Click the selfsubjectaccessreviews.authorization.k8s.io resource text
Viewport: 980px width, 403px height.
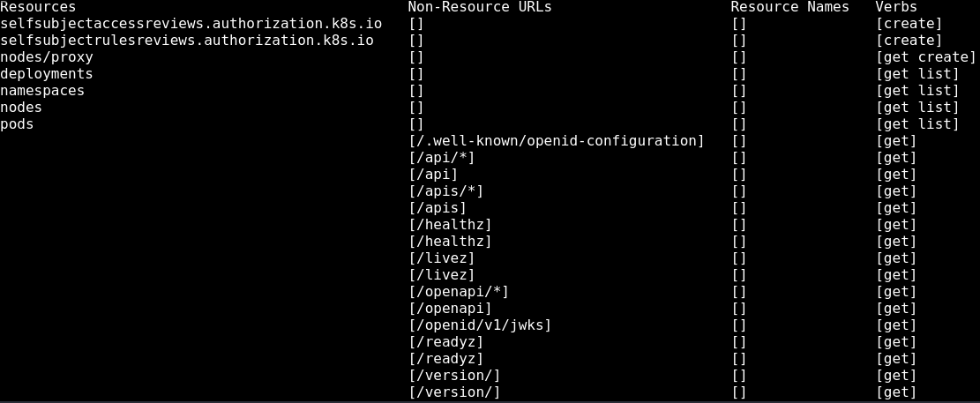191,24
